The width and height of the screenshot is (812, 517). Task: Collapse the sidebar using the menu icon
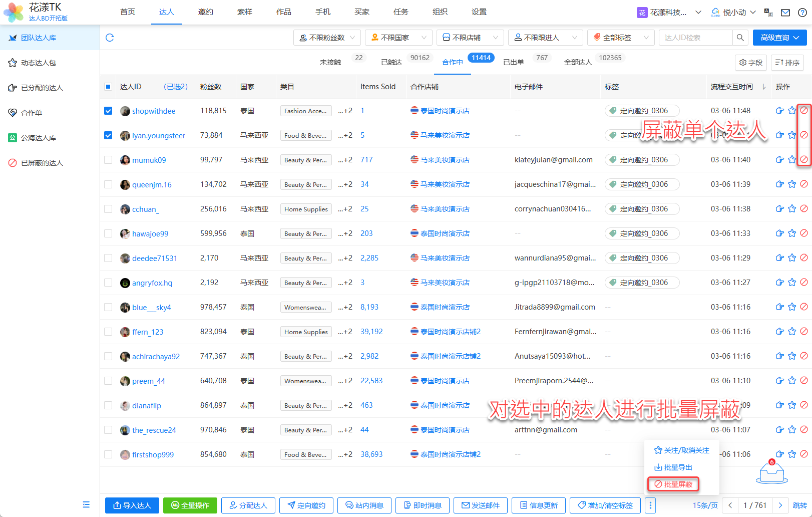point(86,504)
